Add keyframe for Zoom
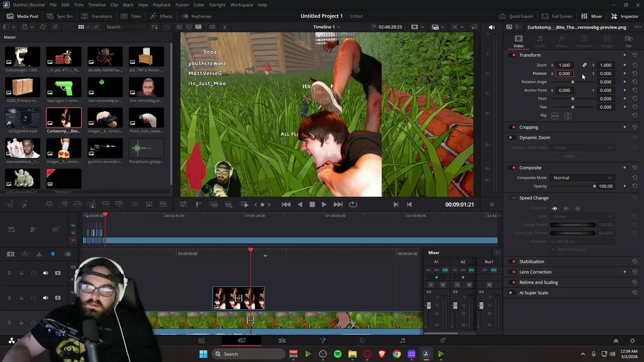 625,65
